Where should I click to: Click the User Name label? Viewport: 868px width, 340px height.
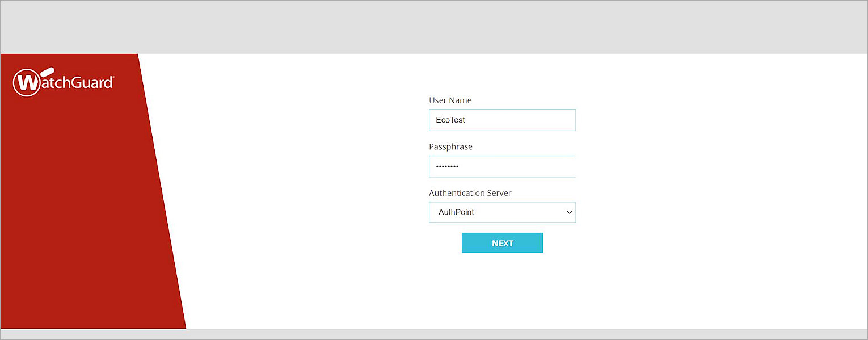[x=450, y=100]
